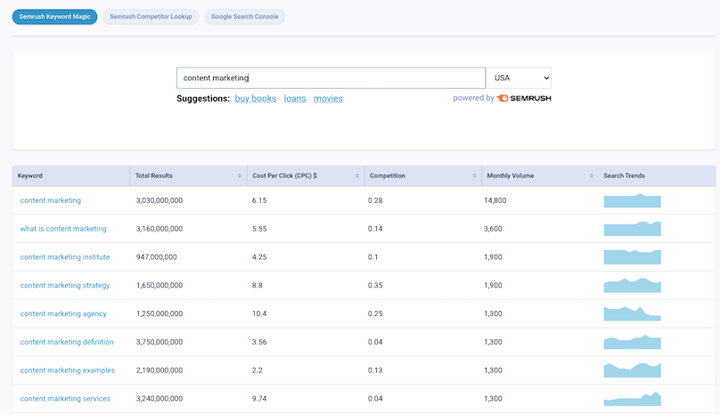Sort by Total Results column arrows
This screenshot has height=415, width=720.
click(x=239, y=176)
